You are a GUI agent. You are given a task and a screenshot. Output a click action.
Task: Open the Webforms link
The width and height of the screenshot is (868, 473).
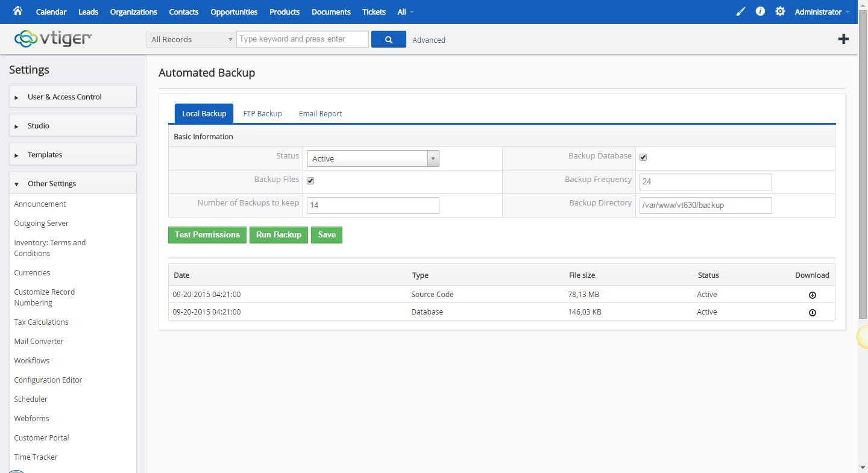[x=32, y=419]
